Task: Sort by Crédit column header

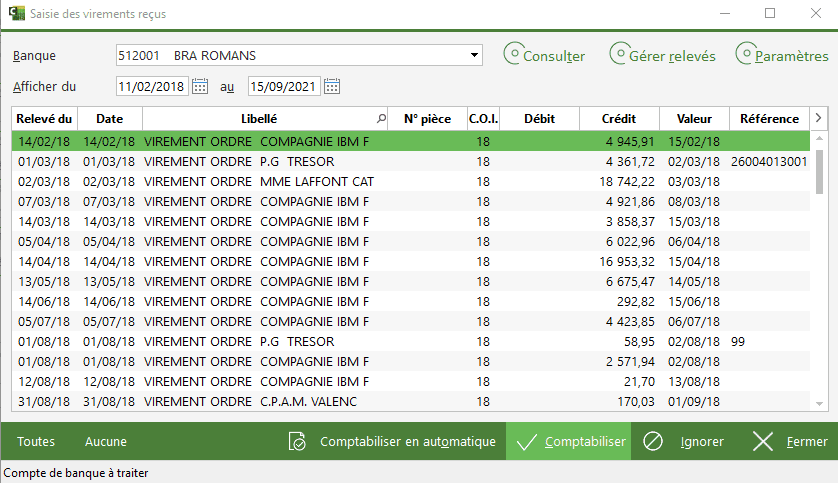Action: point(619,119)
